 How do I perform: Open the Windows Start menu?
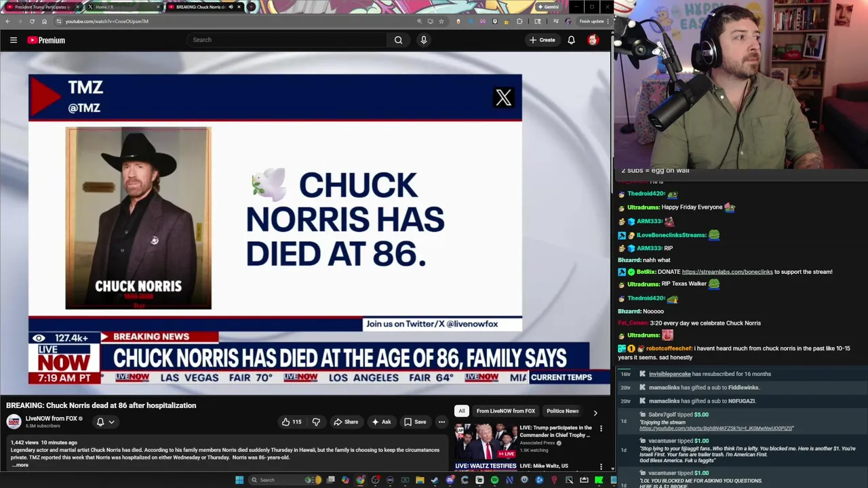pos(239,480)
